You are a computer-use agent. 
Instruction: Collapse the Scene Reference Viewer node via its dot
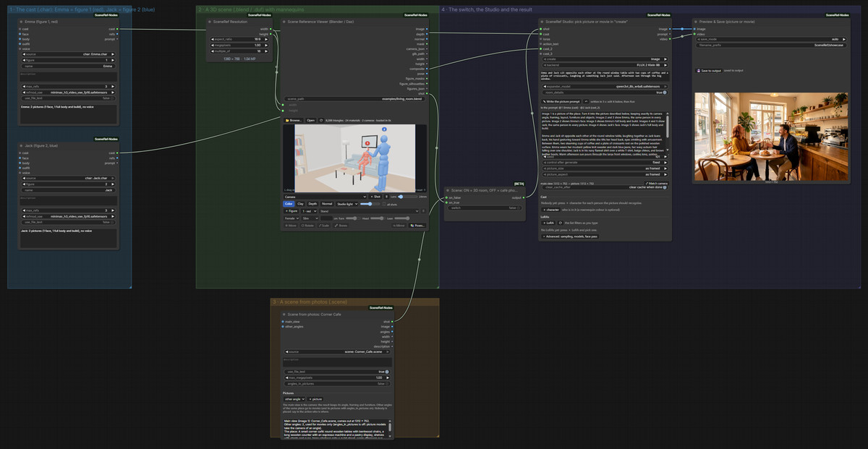click(283, 22)
